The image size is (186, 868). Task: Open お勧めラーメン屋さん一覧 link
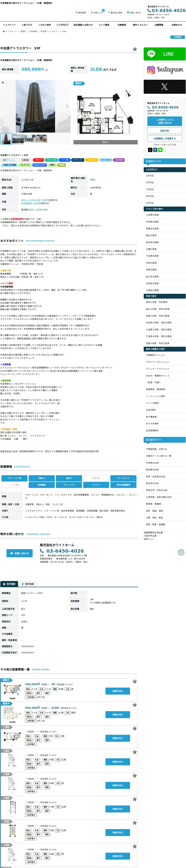pyautogui.click(x=164, y=456)
